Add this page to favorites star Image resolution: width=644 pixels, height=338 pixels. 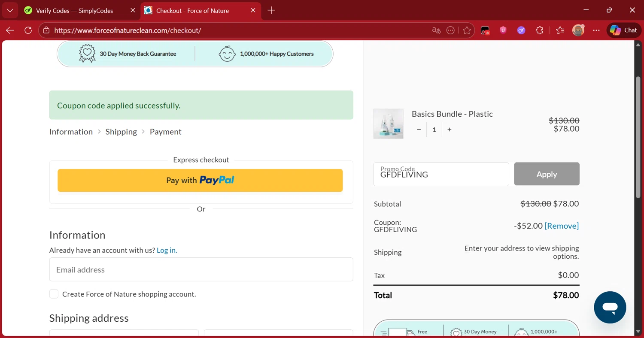pyautogui.click(x=467, y=30)
